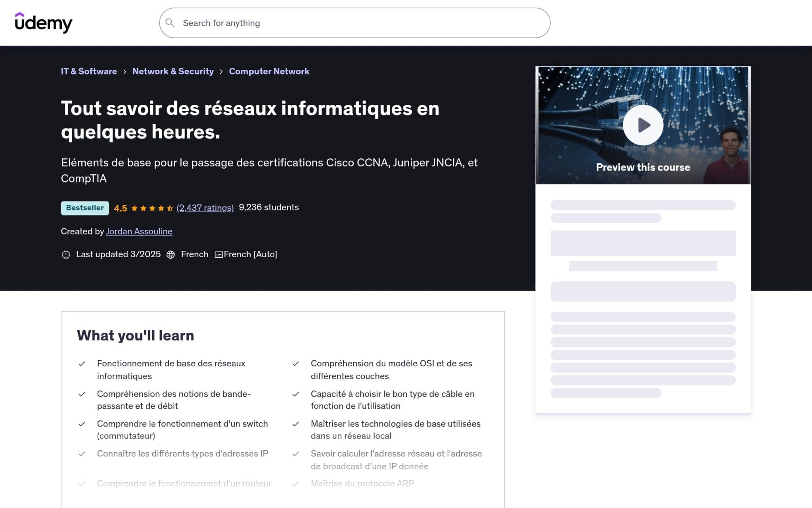This screenshot has height=508, width=812.
Task: Click the checkmark beside "Savoir calculer l'adresse réseau"
Action: [x=295, y=454]
